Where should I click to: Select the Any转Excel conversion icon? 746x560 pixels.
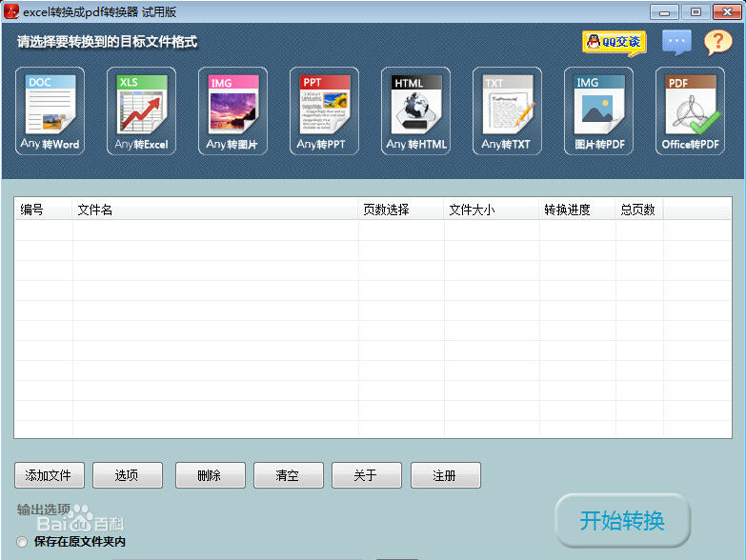click(x=141, y=110)
